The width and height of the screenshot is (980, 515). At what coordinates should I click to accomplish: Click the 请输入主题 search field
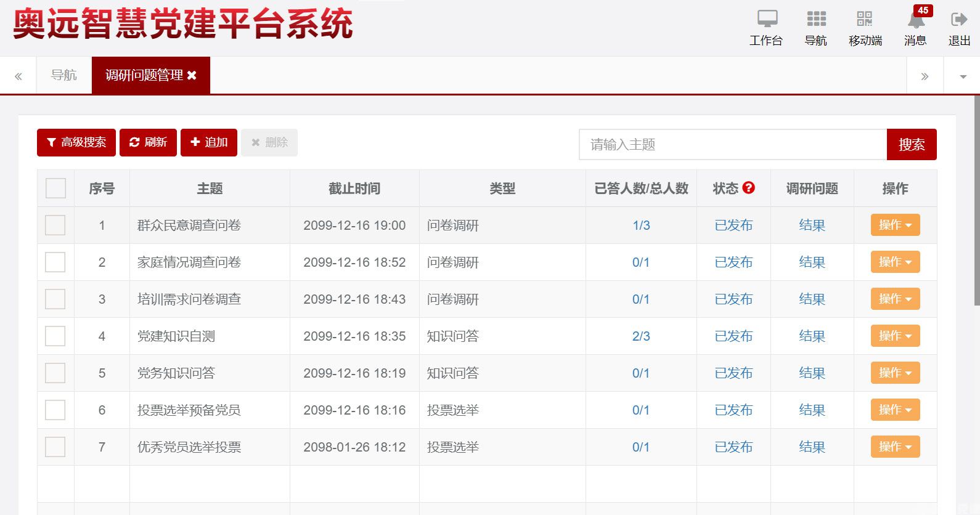pyautogui.click(x=733, y=144)
